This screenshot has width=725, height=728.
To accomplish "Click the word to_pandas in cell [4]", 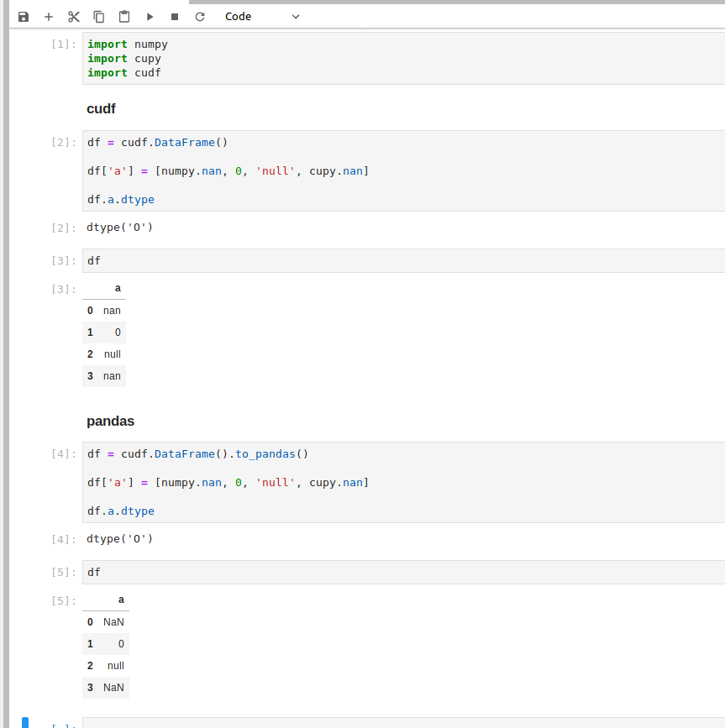I will point(265,454).
